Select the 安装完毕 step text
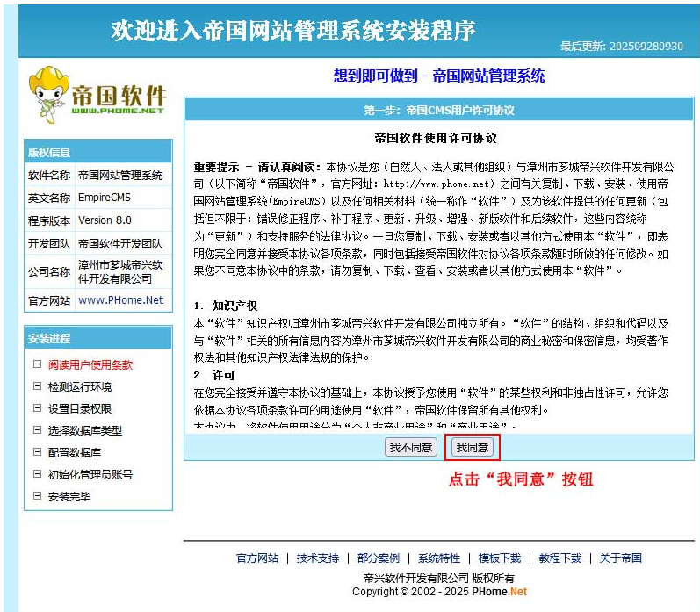 click(69, 496)
